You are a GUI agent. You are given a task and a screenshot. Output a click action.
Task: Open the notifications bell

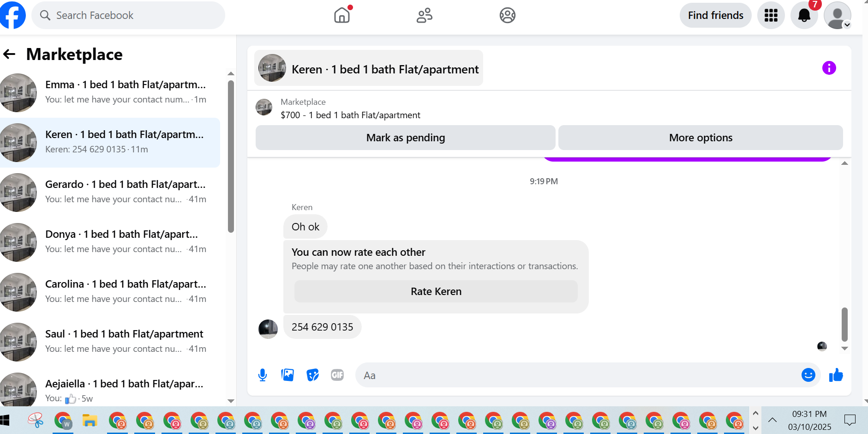point(804,15)
